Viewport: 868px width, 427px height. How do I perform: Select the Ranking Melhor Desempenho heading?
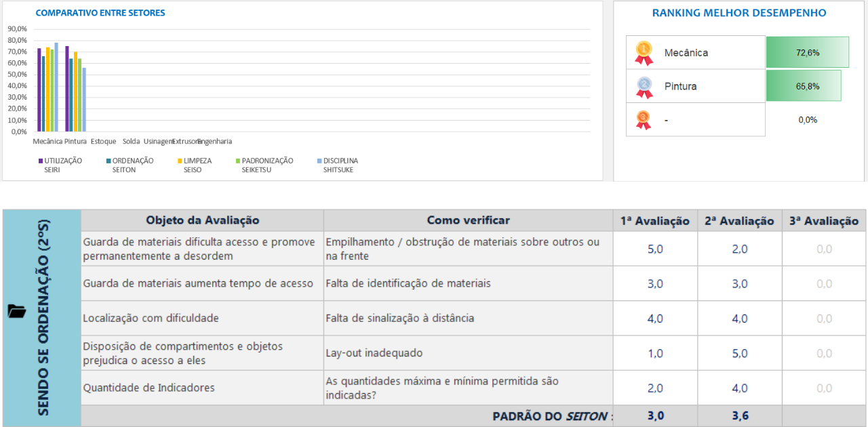click(739, 13)
